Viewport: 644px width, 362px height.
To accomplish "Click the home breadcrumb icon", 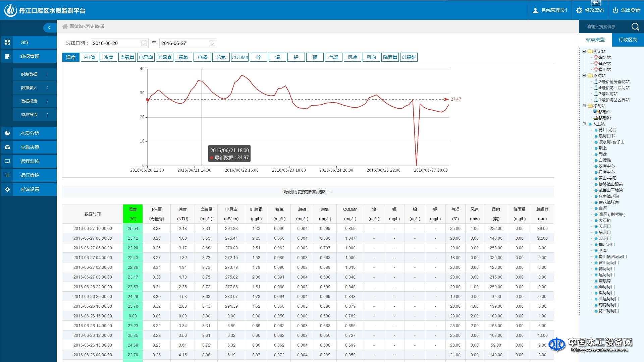I will 65,26.
